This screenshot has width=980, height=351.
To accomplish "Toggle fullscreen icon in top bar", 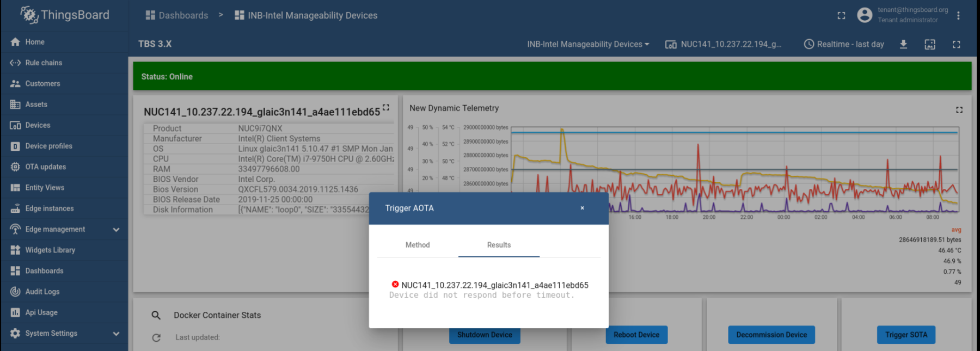I will point(841,15).
